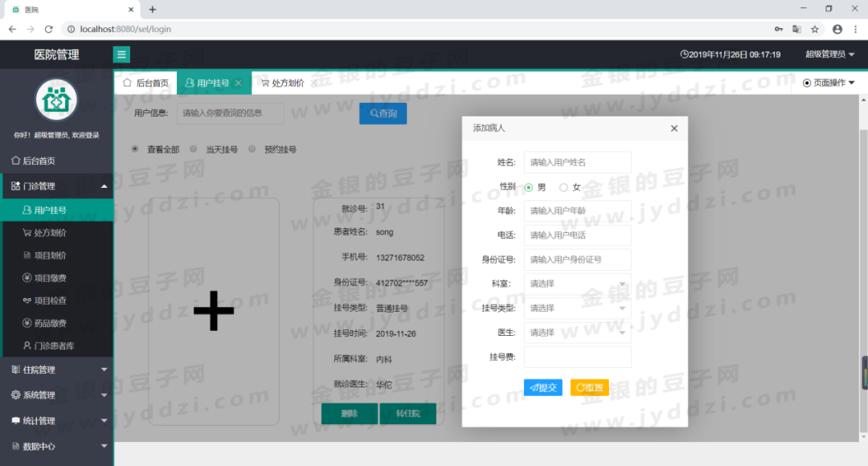Open 处方划价 in the sidebar

coord(56,232)
